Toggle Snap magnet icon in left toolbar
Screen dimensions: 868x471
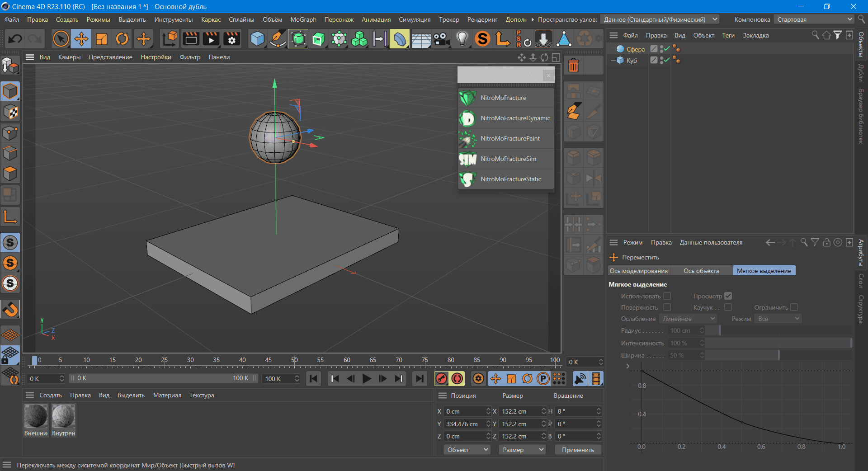click(x=10, y=309)
